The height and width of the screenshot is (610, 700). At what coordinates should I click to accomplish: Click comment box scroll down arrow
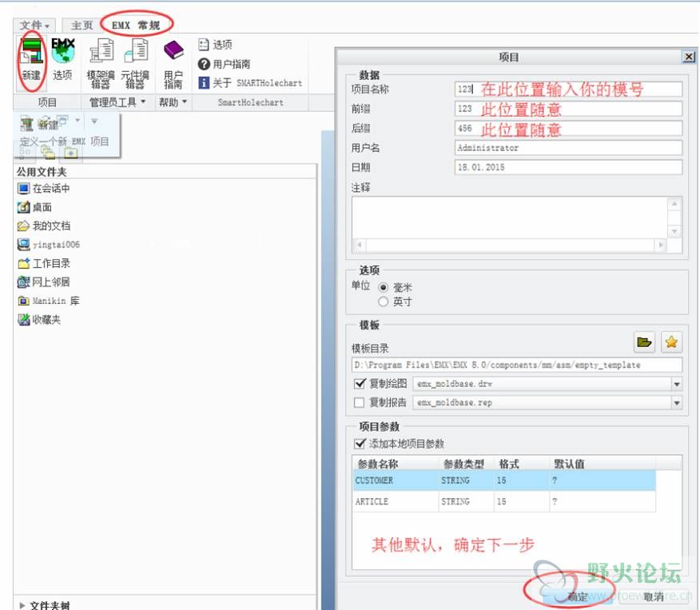(x=674, y=231)
